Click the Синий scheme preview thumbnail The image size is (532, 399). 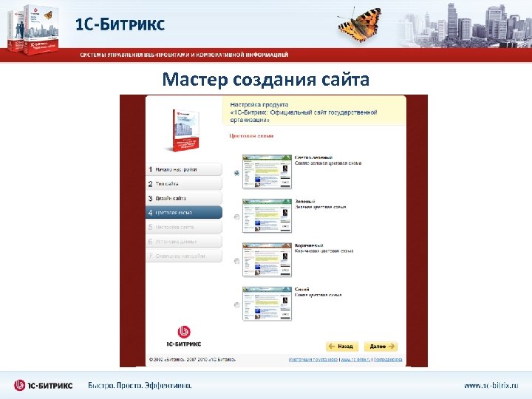point(267,304)
